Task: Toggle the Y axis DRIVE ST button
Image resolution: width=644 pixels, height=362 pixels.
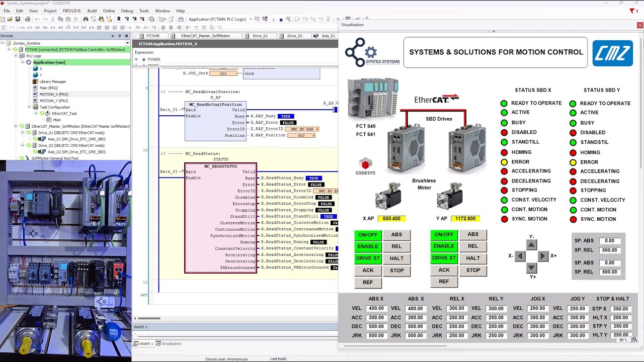Action: pyautogui.click(x=444, y=258)
